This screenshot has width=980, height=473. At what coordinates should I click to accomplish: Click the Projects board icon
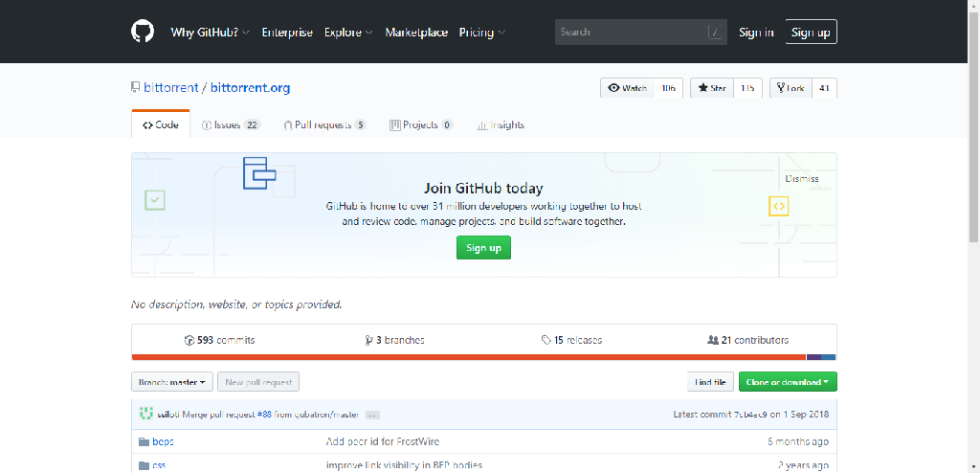click(395, 125)
